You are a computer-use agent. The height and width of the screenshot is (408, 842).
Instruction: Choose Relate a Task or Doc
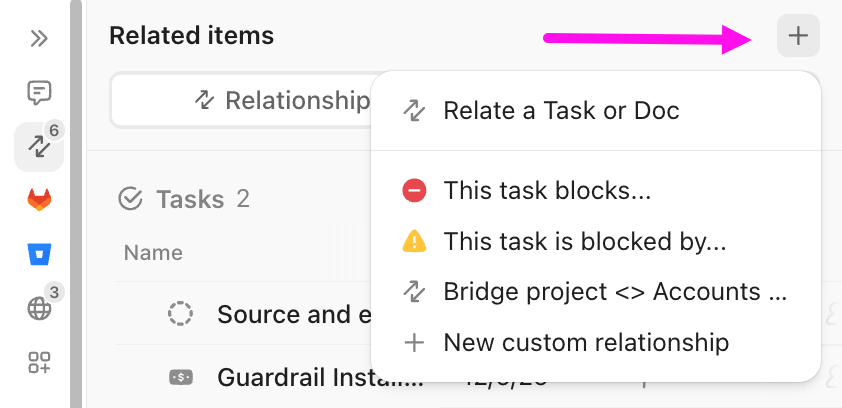click(561, 110)
